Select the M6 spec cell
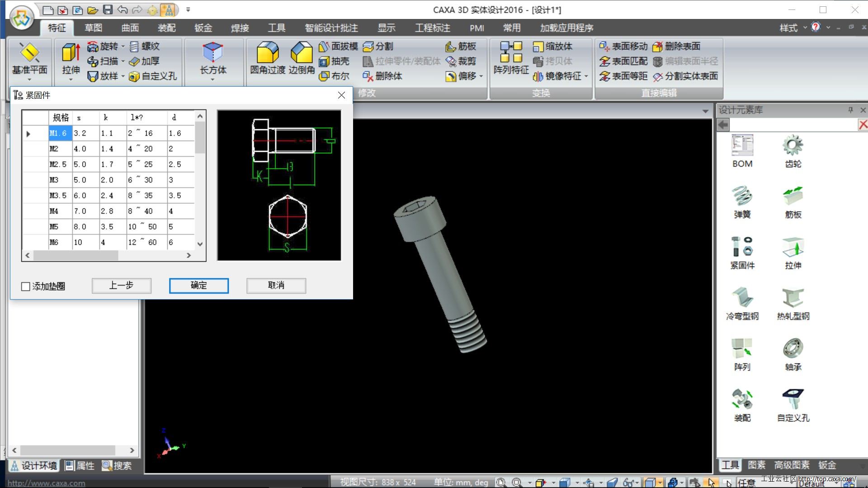Image resolution: width=868 pixels, height=488 pixels. tap(60, 242)
